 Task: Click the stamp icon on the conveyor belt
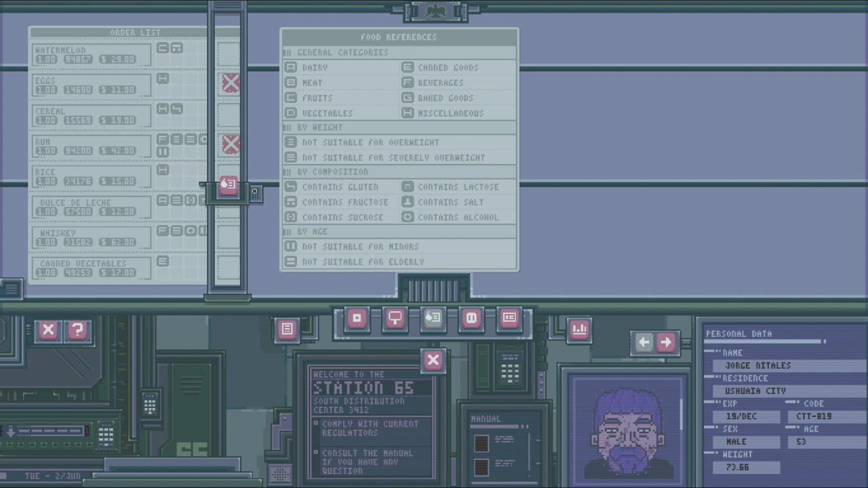(228, 184)
